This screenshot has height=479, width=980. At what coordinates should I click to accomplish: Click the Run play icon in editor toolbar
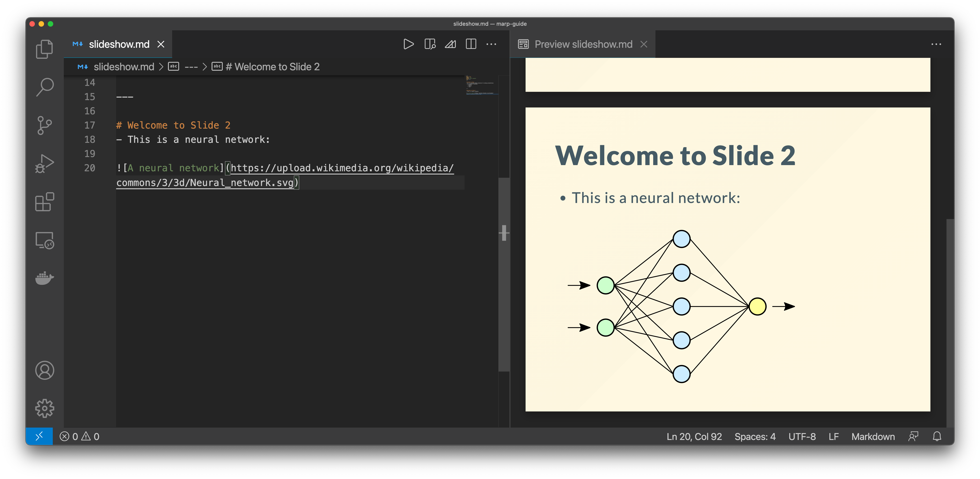click(x=409, y=44)
